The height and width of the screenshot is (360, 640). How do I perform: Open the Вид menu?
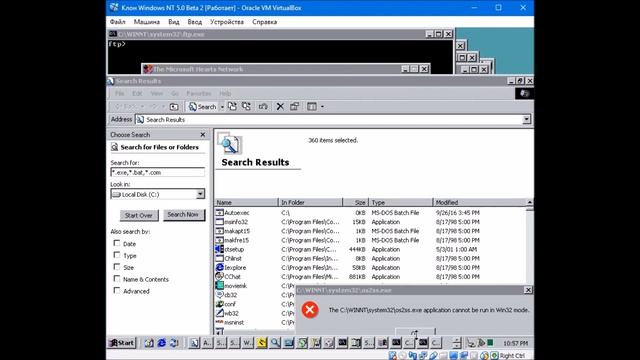point(174,22)
